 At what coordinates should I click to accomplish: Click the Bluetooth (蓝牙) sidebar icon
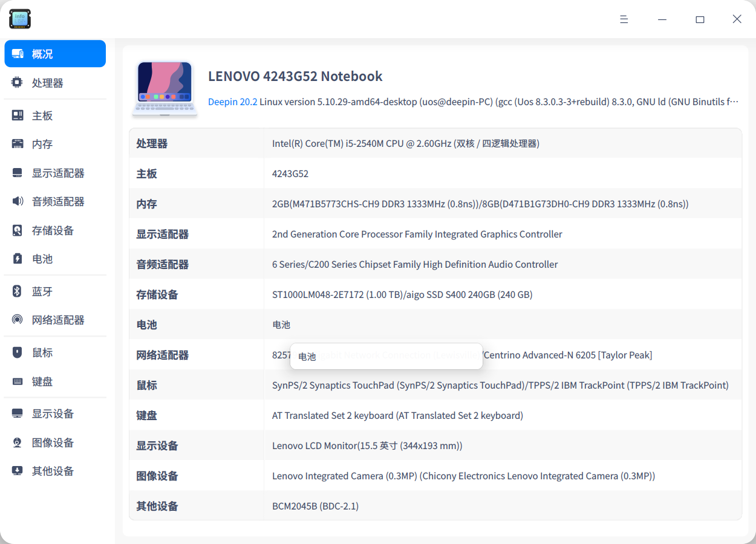pos(18,291)
